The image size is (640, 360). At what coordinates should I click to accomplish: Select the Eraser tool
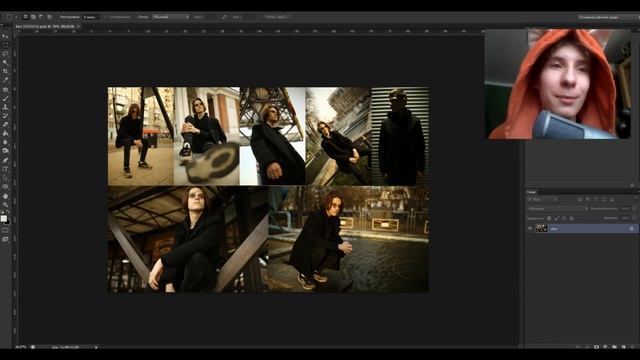pos(5,124)
